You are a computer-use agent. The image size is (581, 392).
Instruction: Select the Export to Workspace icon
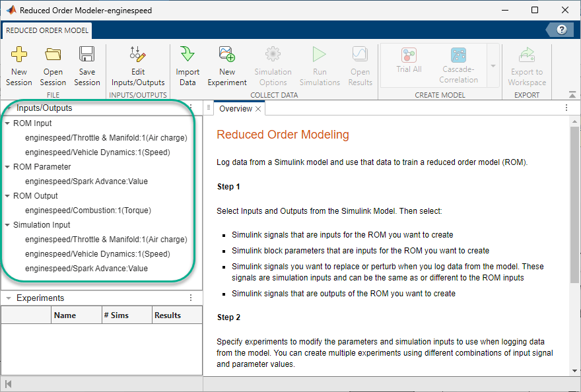point(526,63)
